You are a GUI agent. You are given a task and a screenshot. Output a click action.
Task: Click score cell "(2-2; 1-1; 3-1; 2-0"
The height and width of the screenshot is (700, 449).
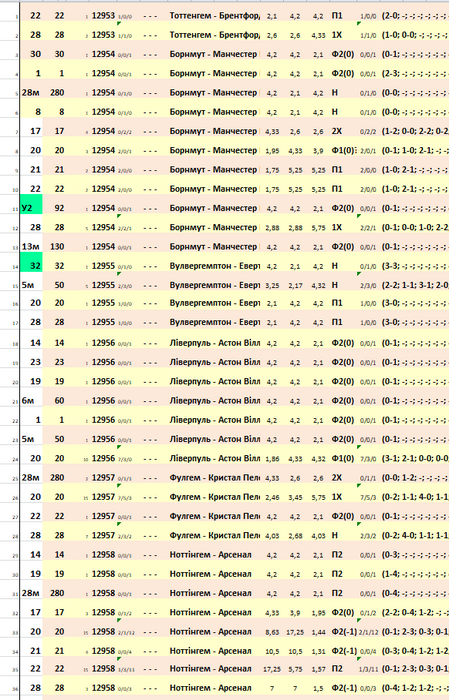(x=415, y=285)
